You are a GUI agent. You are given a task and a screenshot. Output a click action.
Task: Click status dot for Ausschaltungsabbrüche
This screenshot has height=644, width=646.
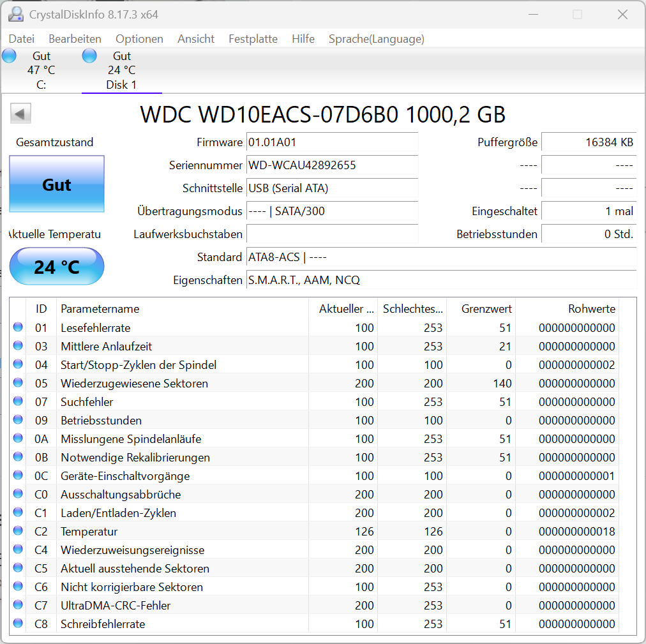tap(18, 494)
